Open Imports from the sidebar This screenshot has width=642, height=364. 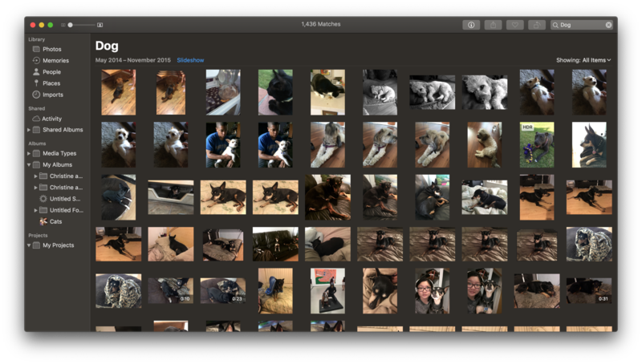pos(52,95)
